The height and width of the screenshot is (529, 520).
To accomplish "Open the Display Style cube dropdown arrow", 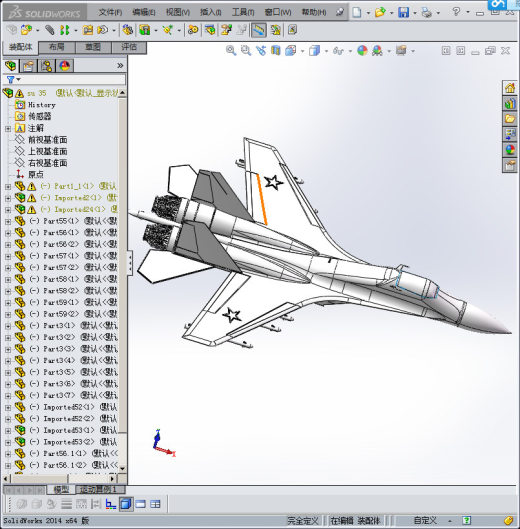I will coord(326,51).
